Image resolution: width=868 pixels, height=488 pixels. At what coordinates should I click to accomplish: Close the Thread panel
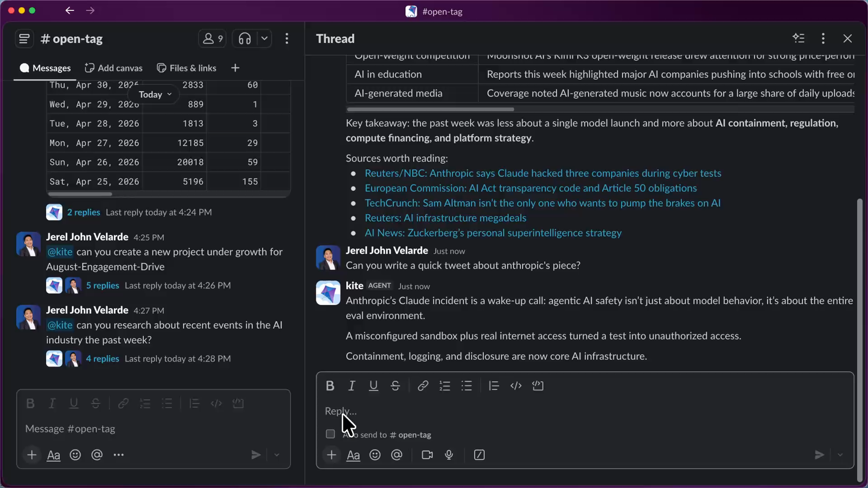[x=847, y=38]
